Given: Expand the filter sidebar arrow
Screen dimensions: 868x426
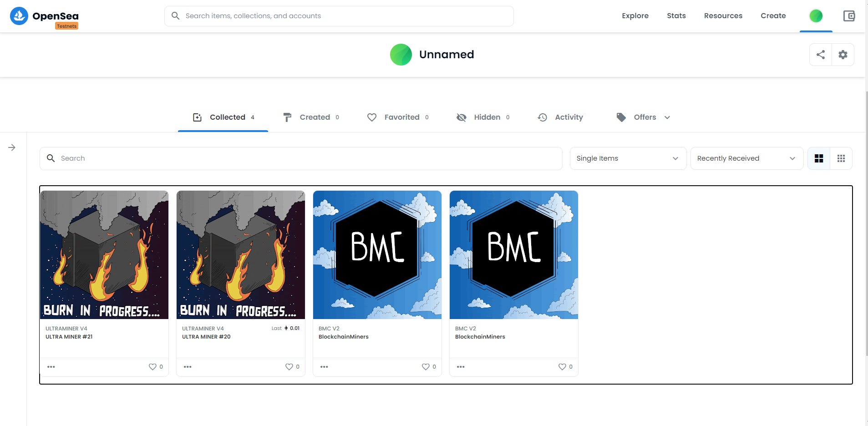Looking at the screenshot, I should pyautogui.click(x=12, y=147).
